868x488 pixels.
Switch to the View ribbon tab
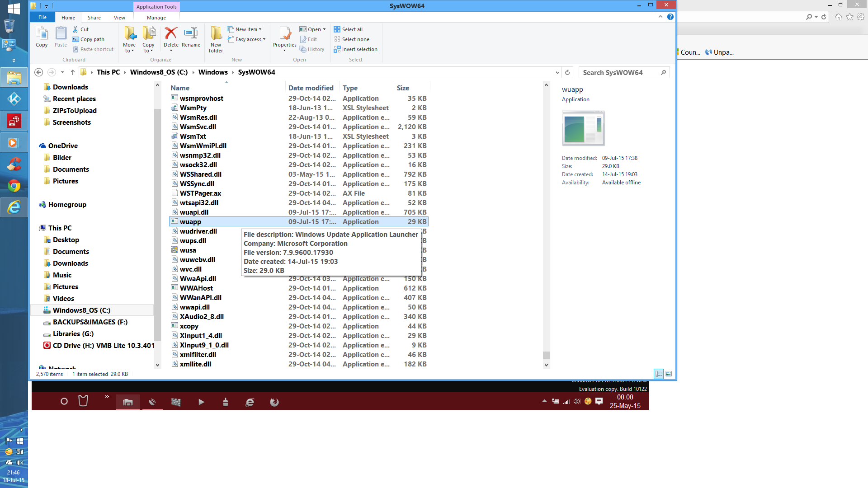119,18
